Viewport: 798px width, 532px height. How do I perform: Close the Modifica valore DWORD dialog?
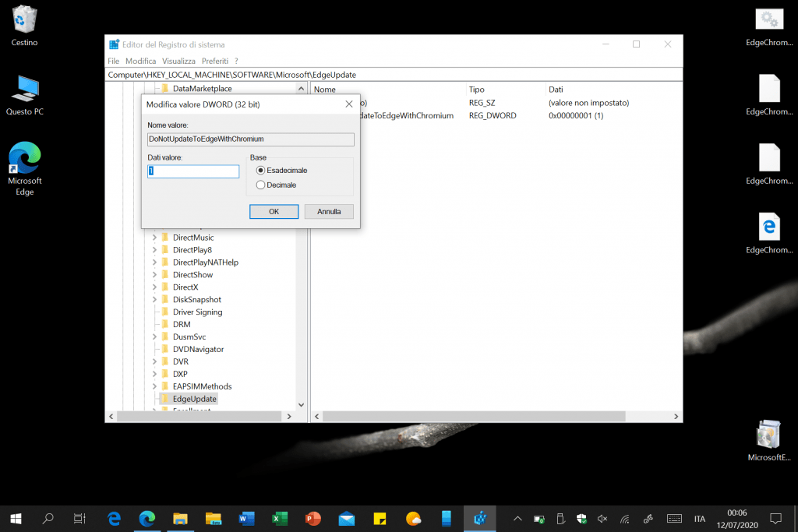coord(348,104)
